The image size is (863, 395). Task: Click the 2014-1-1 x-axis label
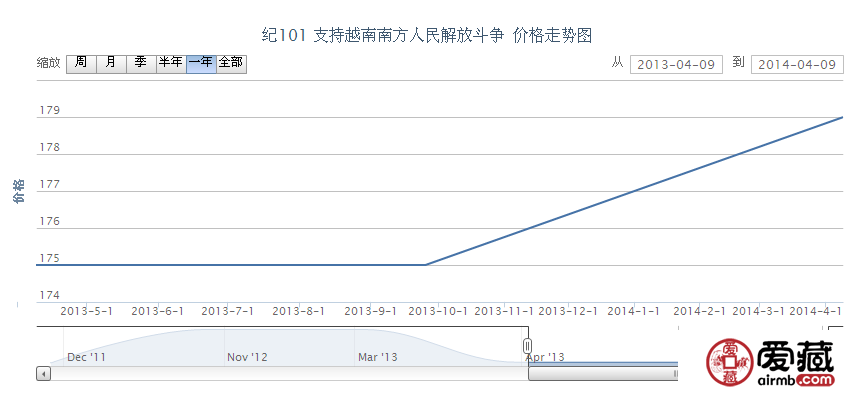[x=633, y=311]
